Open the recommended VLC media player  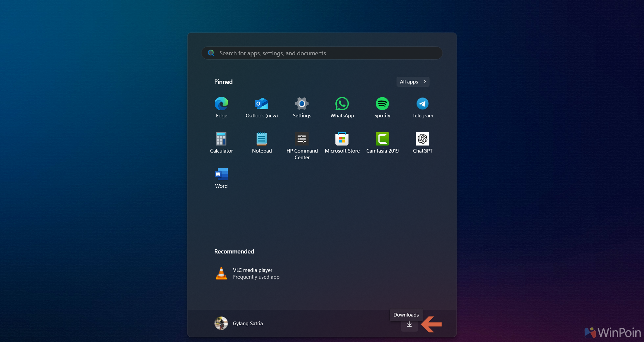point(248,274)
